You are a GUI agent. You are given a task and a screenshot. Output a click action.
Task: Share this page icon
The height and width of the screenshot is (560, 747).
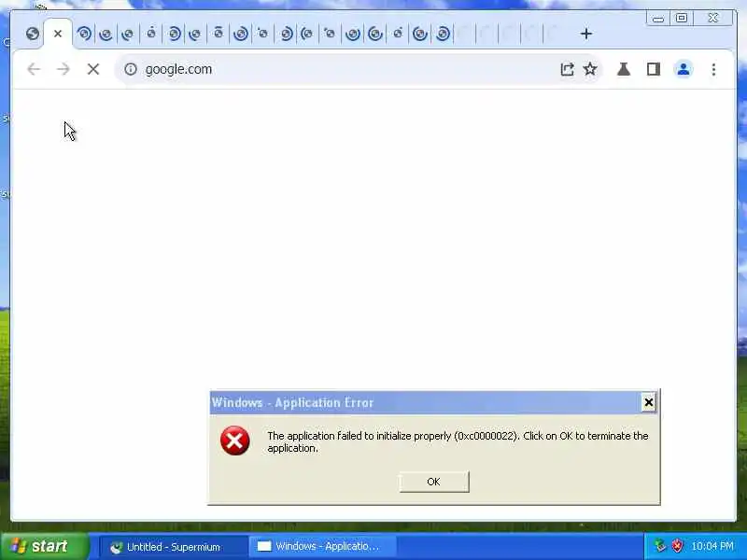[x=567, y=69]
